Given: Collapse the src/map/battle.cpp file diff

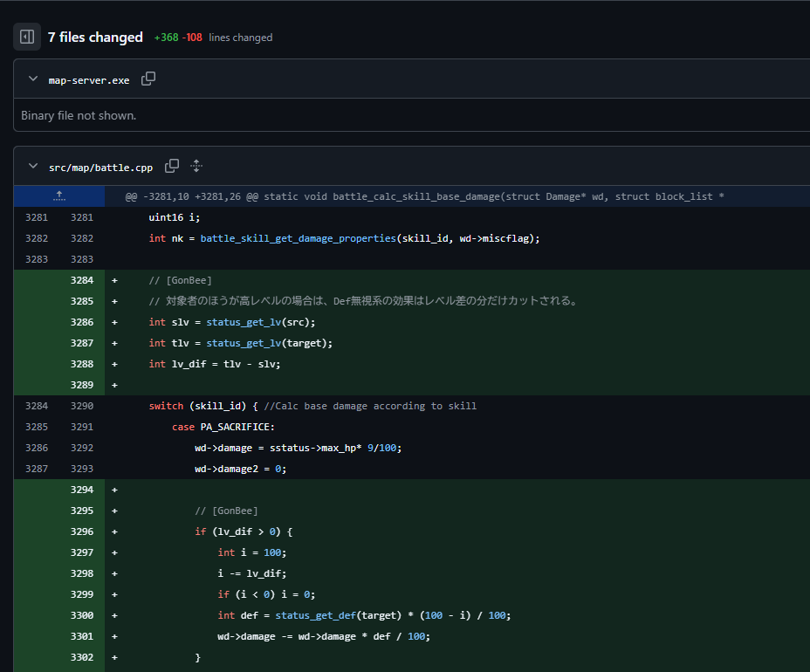Looking at the screenshot, I should 33,167.
